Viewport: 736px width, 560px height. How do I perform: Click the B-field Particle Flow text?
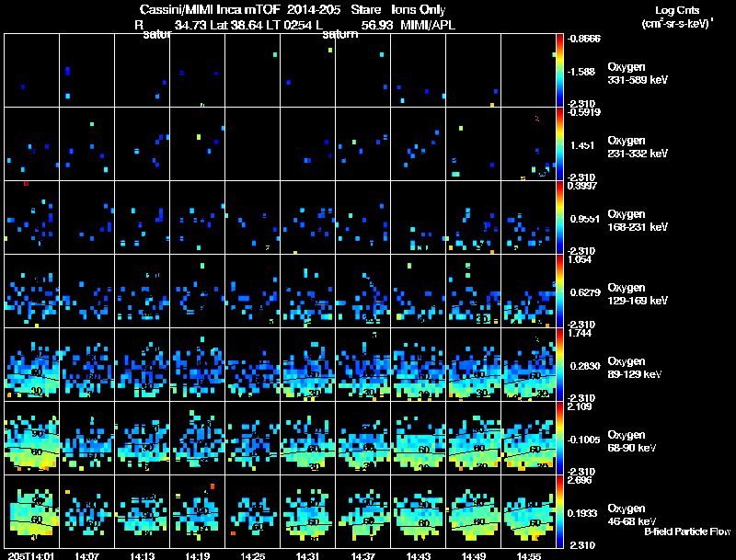[686, 531]
